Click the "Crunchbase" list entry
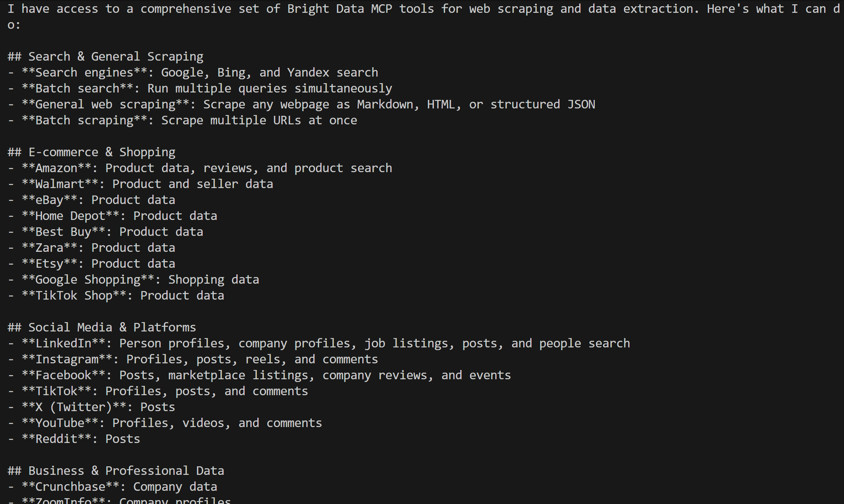Image resolution: width=844 pixels, height=504 pixels. point(70,487)
